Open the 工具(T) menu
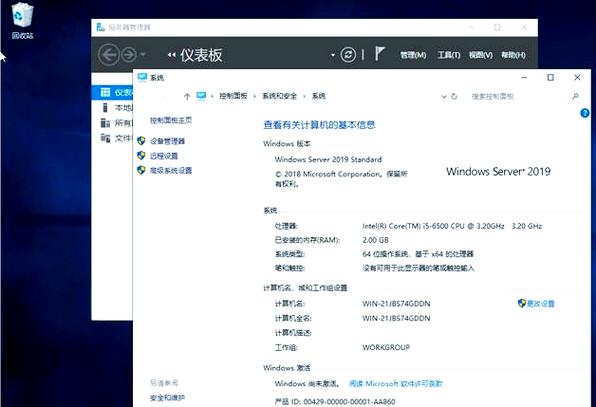 click(x=449, y=55)
